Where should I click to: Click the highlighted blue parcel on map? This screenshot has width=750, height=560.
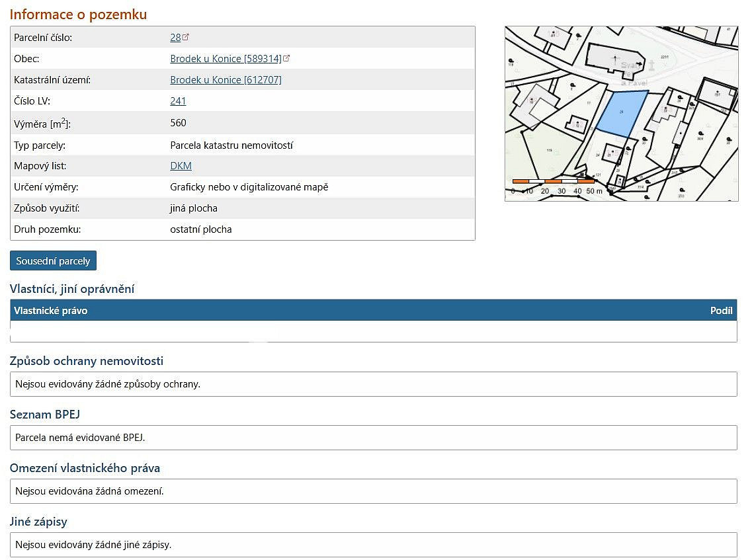622,114
